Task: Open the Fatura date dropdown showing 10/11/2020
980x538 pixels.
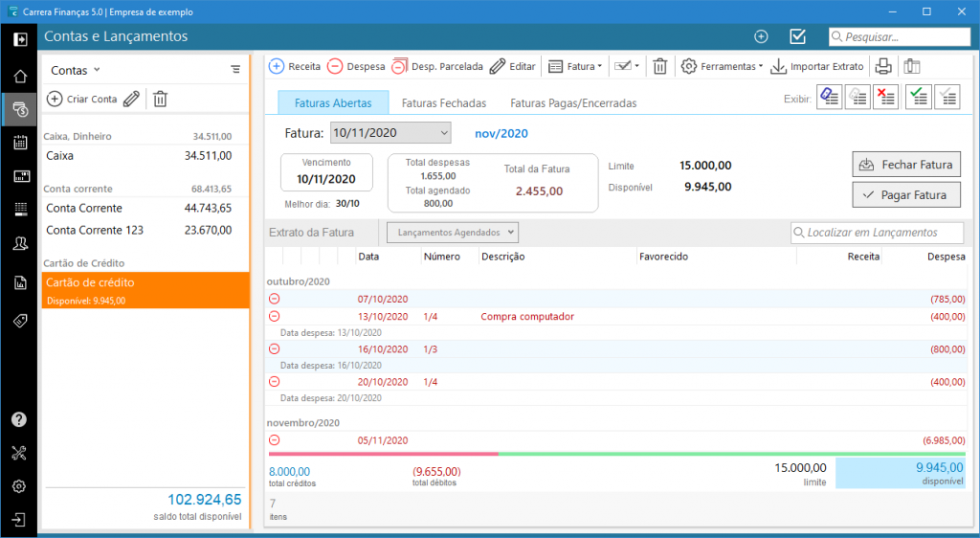Action: coord(390,133)
